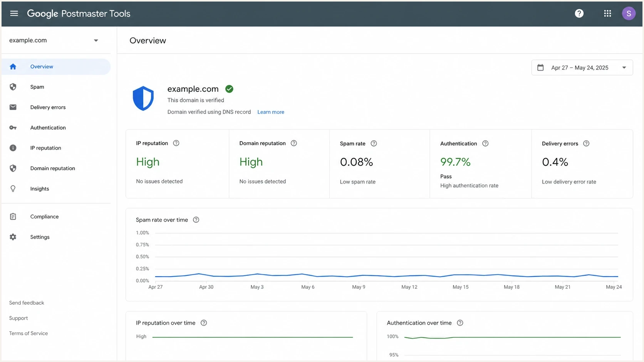The height and width of the screenshot is (362, 644).
Task: Open help tooltip for Delivery errors card
Action: click(586, 143)
